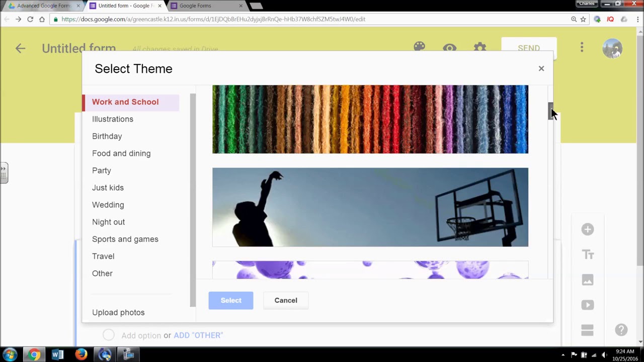Click the Untitled form title
The width and height of the screenshot is (644, 362).
pos(78,48)
